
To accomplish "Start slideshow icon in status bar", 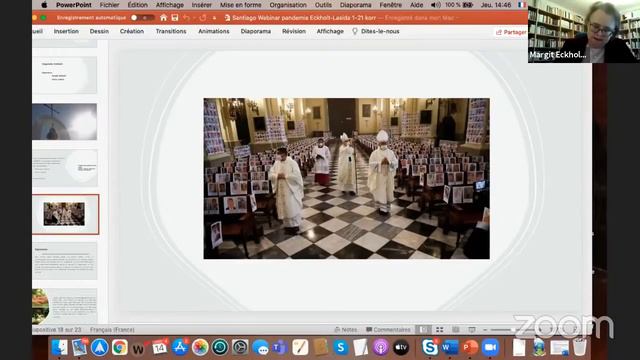I will coord(472,329).
